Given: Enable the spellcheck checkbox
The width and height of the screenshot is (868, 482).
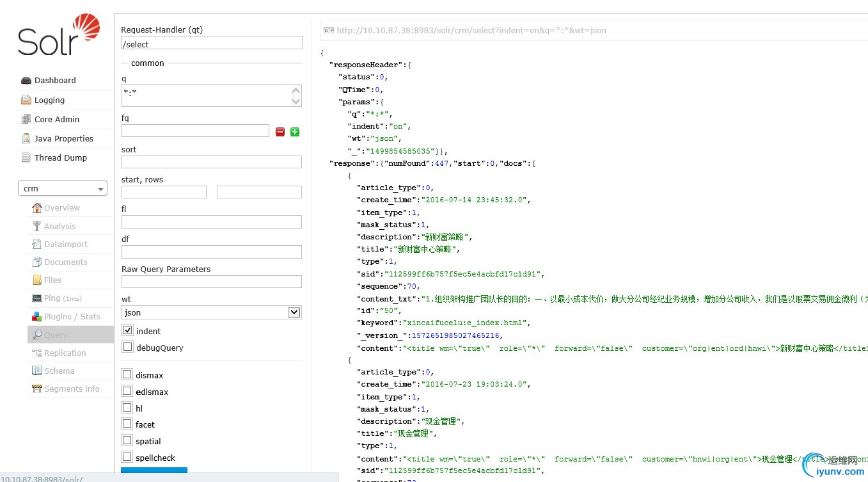Looking at the screenshot, I should tap(127, 457).
